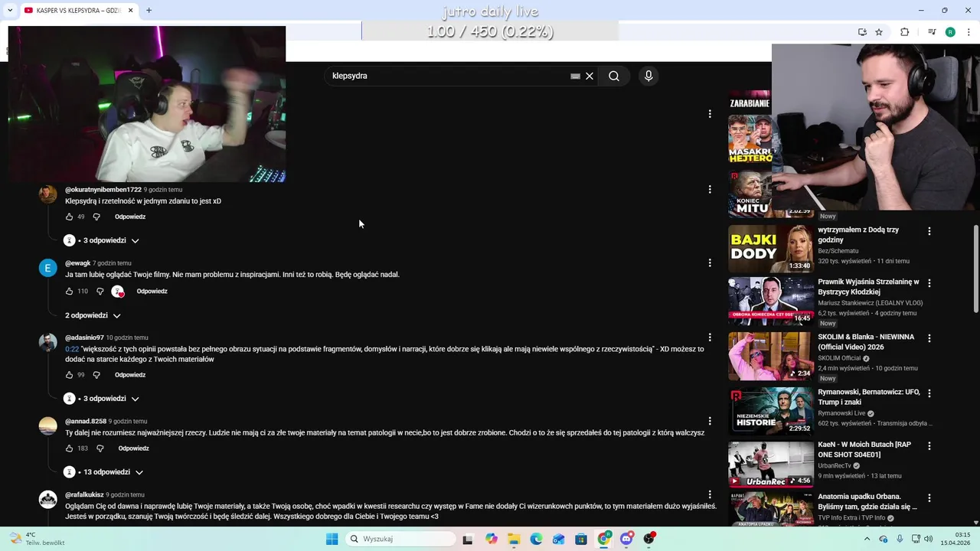Jump to 0:22 timestamp in @adasinio97 comment
The width and height of the screenshot is (980, 551).
click(x=72, y=349)
